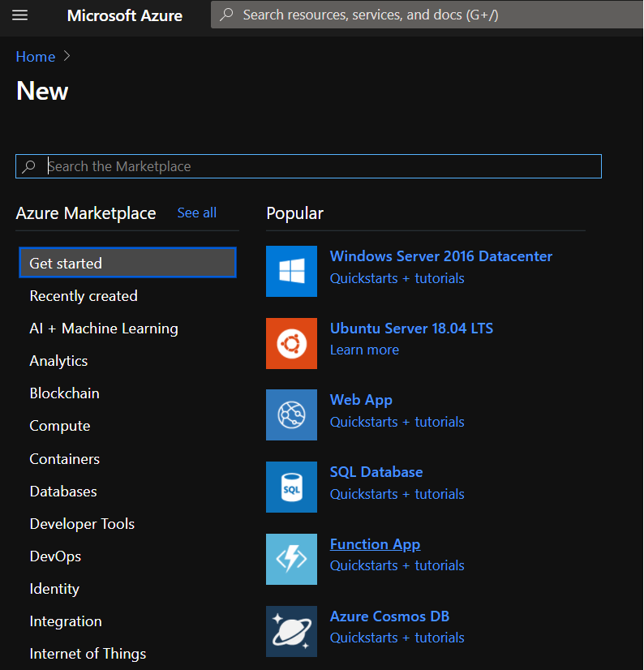Click the Ubuntu Server orange icon
The image size is (644, 670).
291,343
